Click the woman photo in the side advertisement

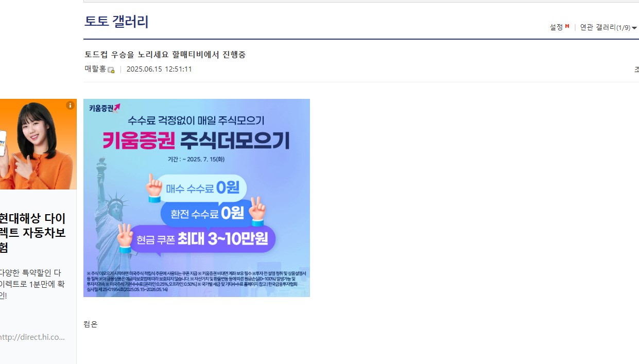(38, 144)
